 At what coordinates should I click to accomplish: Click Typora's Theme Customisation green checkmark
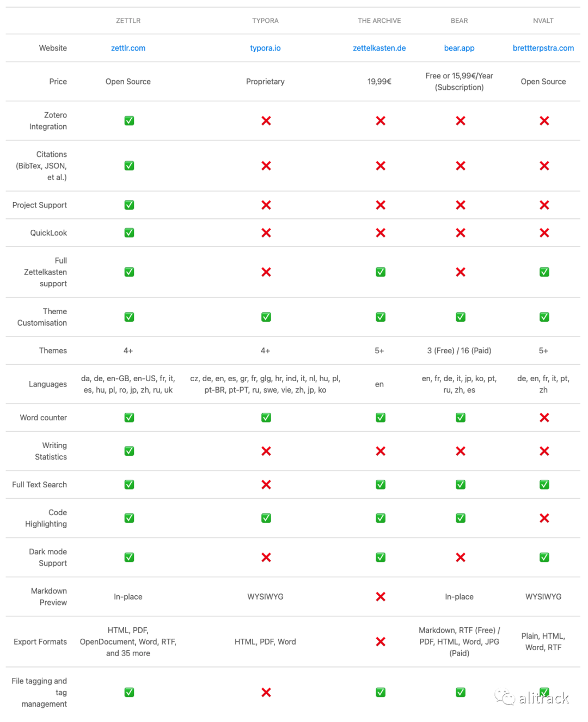266,317
